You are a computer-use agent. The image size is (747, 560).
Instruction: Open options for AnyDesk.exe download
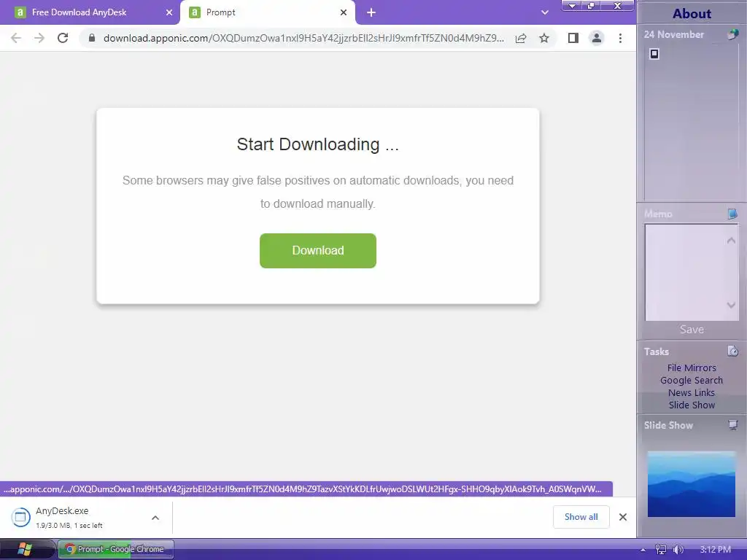point(155,518)
